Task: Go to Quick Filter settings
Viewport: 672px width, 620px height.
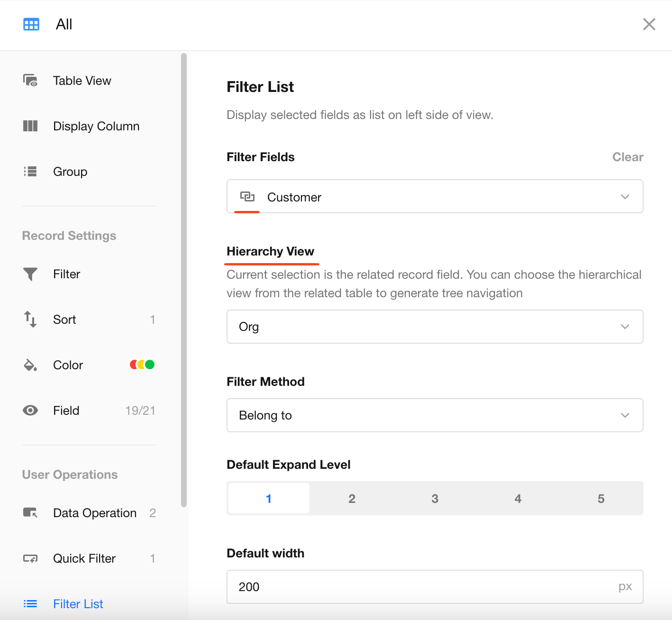Action: click(x=84, y=558)
